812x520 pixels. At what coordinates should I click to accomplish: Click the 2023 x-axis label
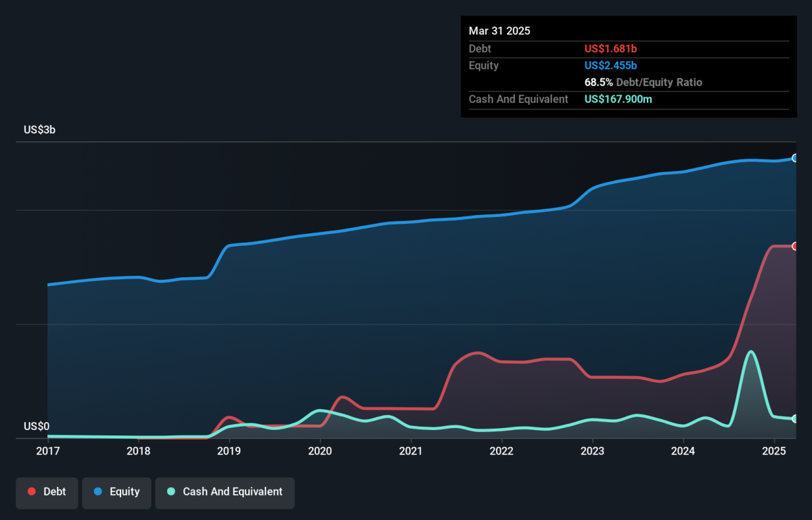pyautogui.click(x=592, y=451)
